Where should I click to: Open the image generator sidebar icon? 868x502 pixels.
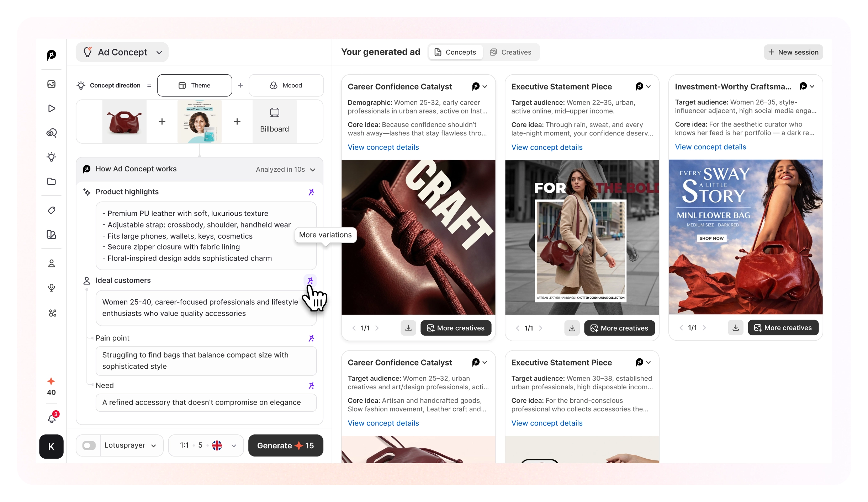(52, 84)
